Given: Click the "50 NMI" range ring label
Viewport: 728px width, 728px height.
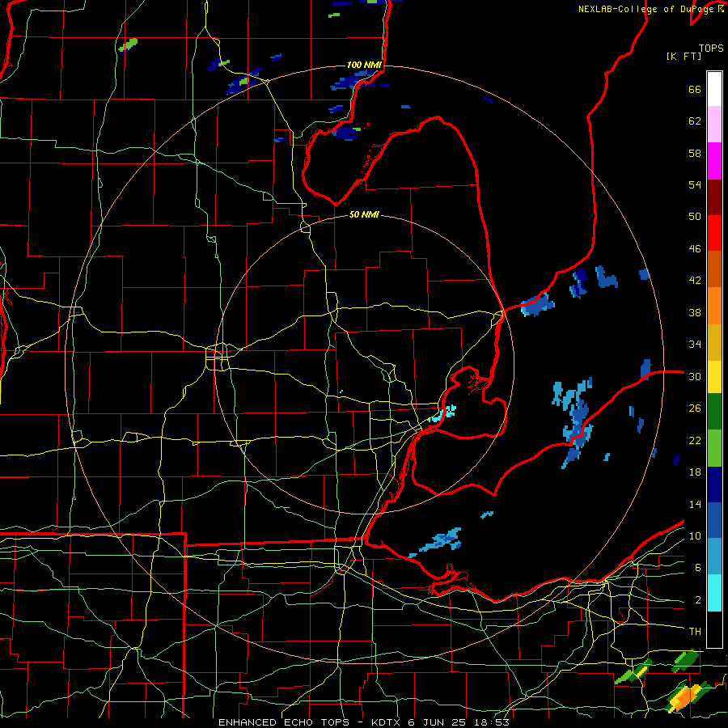Looking at the screenshot, I should pyautogui.click(x=364, y=214).
